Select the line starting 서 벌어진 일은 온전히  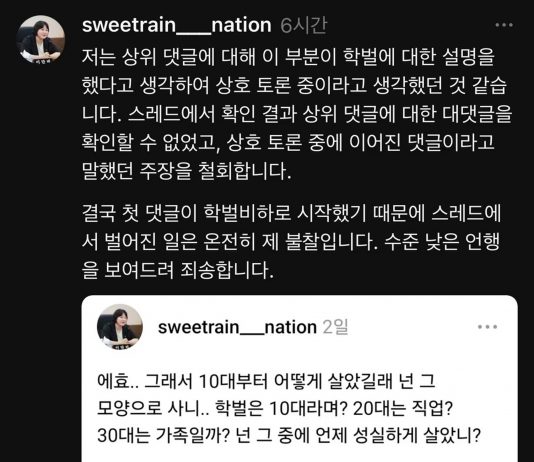(291, 241)
